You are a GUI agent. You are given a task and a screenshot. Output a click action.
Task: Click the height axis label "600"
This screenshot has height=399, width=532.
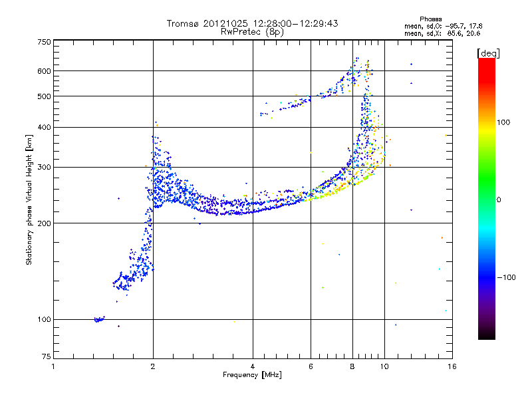click(x=44, y=71)
